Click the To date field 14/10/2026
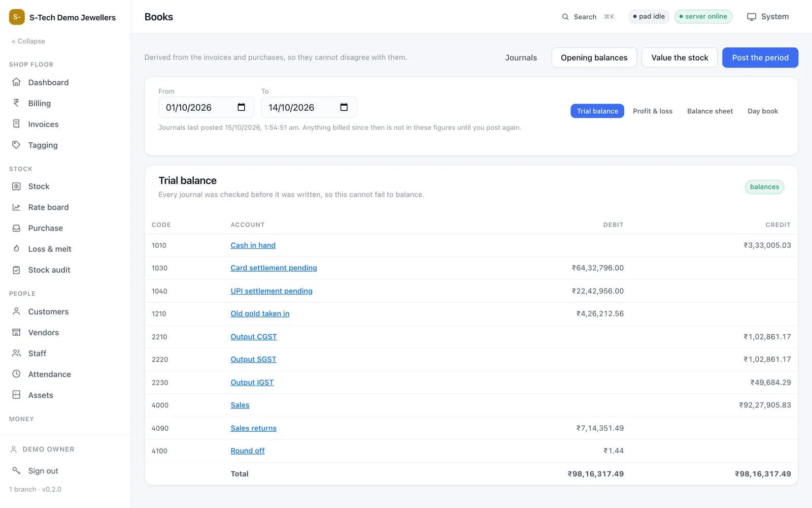 (x=309, y=107)
